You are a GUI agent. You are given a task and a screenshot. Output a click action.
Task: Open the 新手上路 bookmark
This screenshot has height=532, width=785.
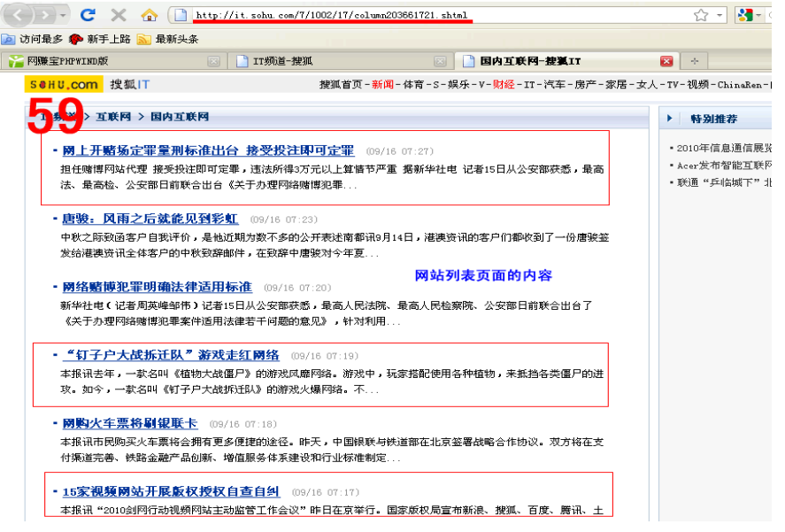coord(99,39)
